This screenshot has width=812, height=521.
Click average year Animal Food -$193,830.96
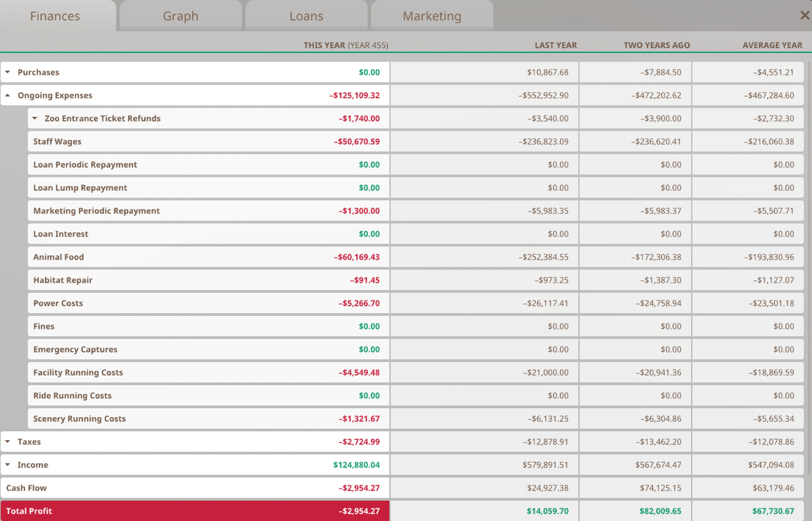coord(769,257)
